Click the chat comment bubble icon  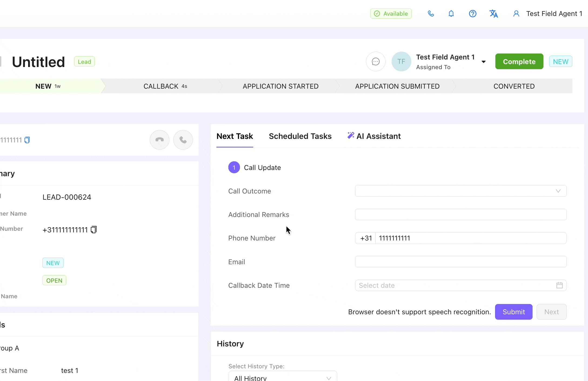click(x=376, y=62)
